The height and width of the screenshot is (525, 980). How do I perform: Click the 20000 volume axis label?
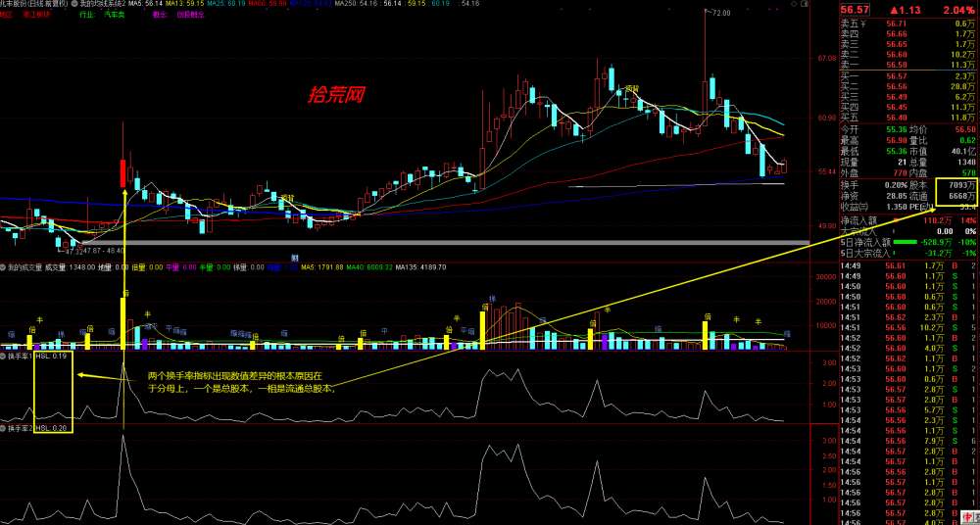[x=825, y=302]
